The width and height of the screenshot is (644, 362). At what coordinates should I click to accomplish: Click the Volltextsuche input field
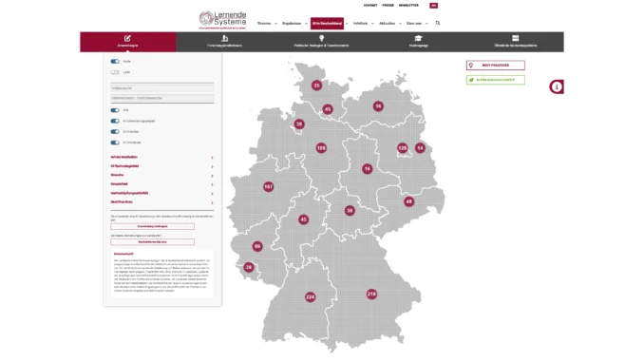tap(161, 88)
